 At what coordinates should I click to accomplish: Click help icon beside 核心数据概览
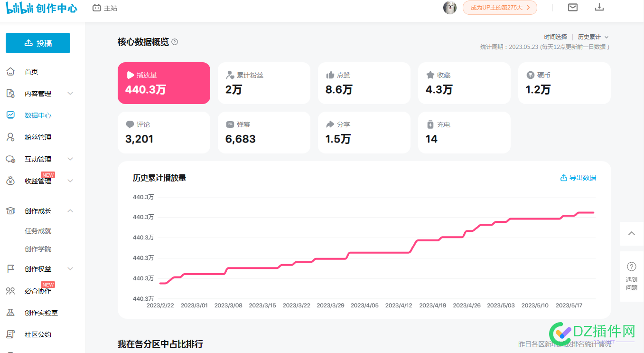pos(175,42)
